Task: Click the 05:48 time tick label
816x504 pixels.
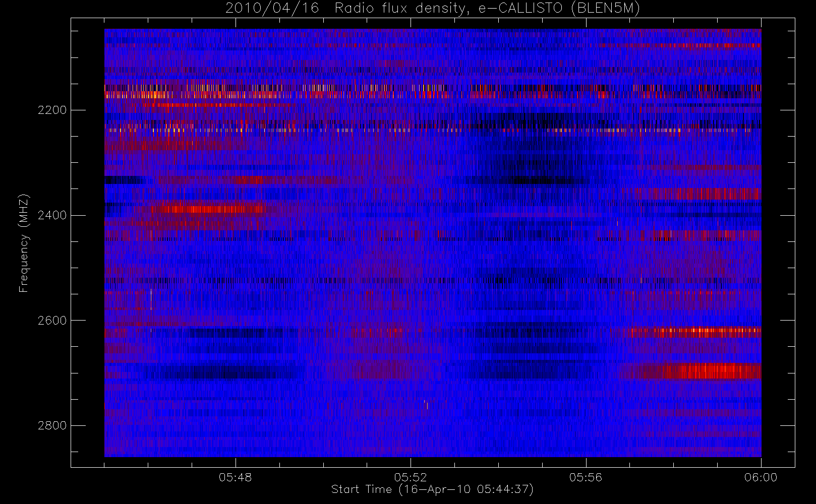Action: click(x=236, y=477)
